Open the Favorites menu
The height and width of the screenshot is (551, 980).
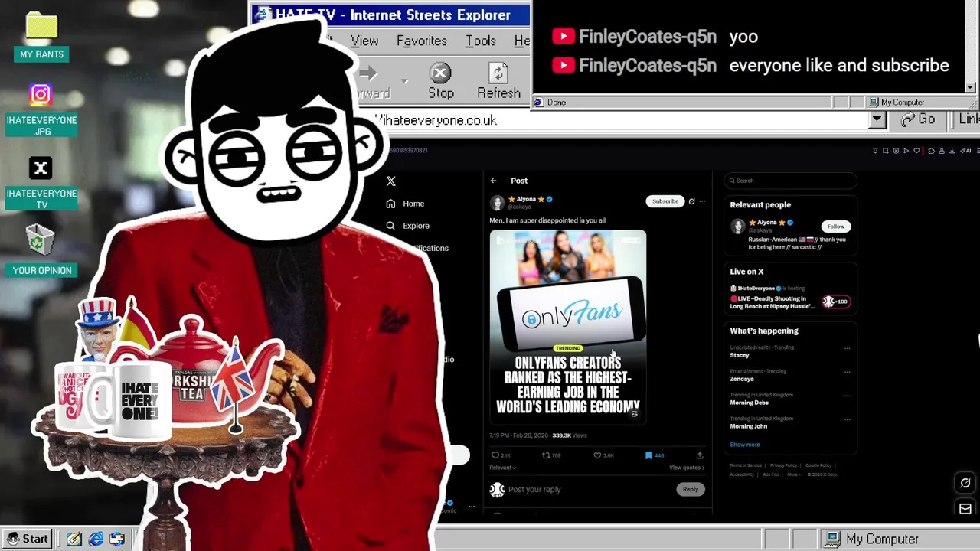click(422, 41)
